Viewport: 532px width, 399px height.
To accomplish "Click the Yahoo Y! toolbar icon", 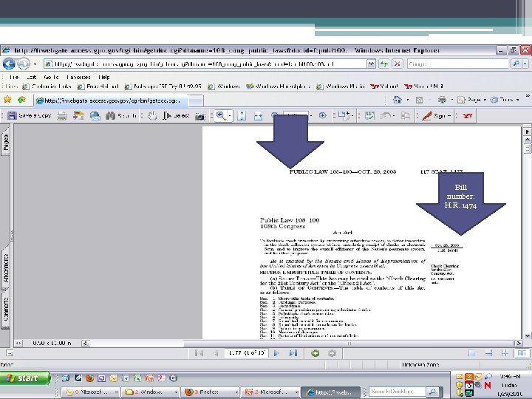I will click(468, 116).
